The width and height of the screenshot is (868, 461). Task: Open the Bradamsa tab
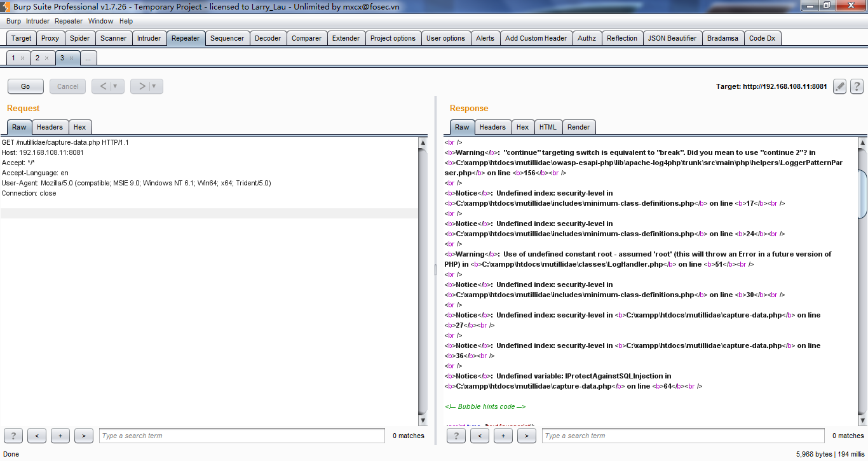tap(723, 38)
